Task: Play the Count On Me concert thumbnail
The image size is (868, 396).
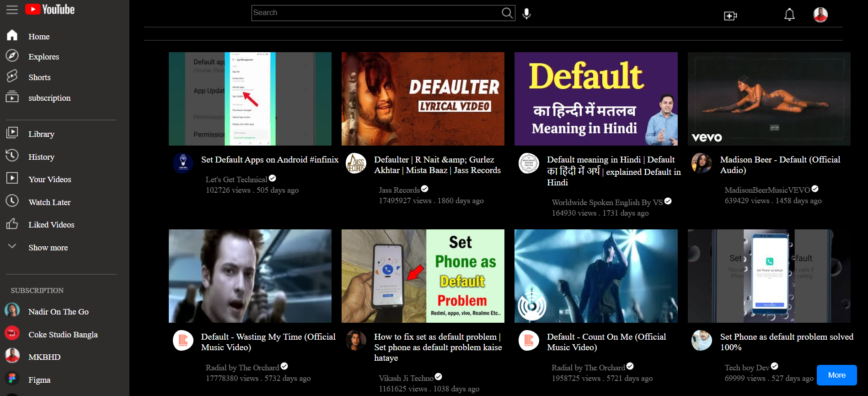Action: 596,276
